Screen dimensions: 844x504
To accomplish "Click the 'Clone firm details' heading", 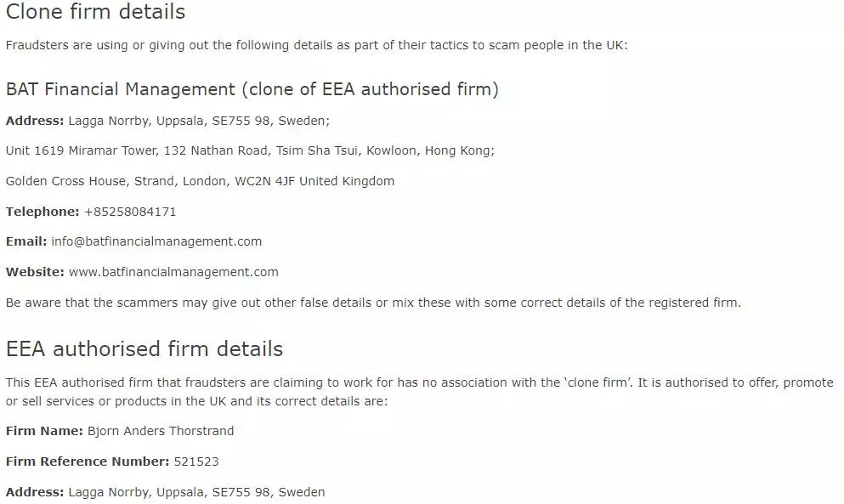I will click(x=95, y=12).
